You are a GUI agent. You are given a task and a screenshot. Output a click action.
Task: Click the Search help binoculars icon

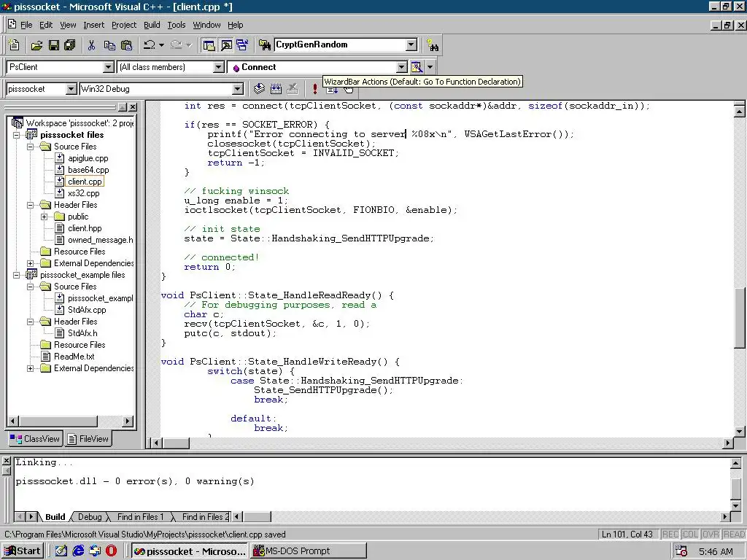click(x=433, y=45)
